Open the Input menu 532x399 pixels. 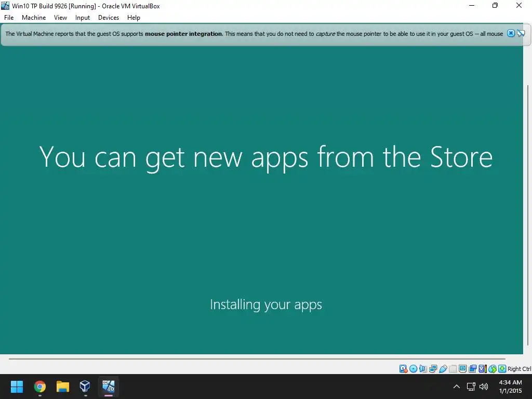pyautogui.click(x=83, y=18)
